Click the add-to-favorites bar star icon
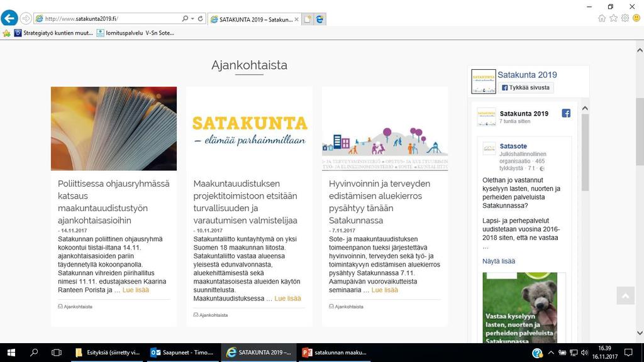Image resolution: width=644 pixels, height=362 pixels. click(6, 33)
